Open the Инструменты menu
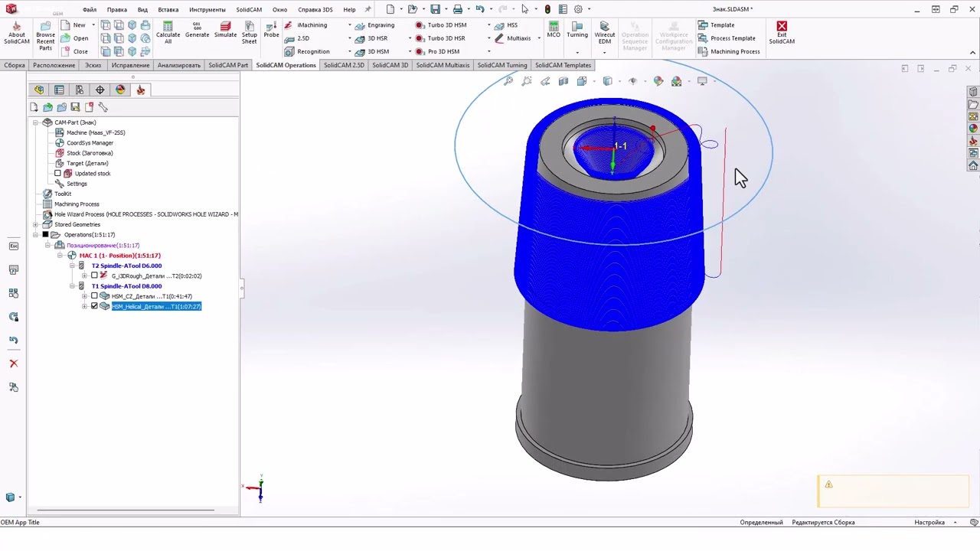Image resolution: width=980 pixels, height=551 pixels. pos(207,9)
